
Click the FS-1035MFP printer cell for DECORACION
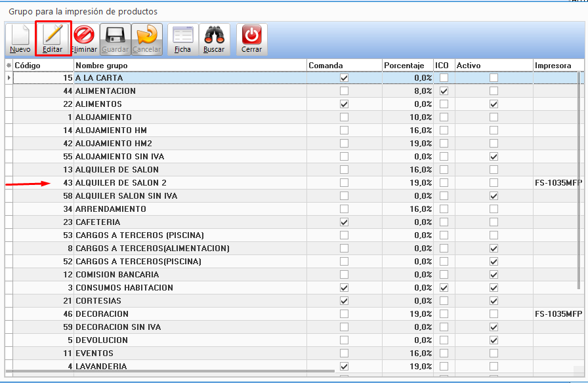tap(558, 314)
